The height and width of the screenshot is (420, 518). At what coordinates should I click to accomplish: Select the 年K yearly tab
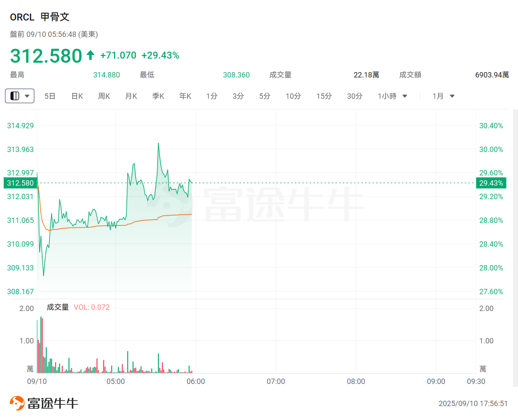tap(185, 96)
